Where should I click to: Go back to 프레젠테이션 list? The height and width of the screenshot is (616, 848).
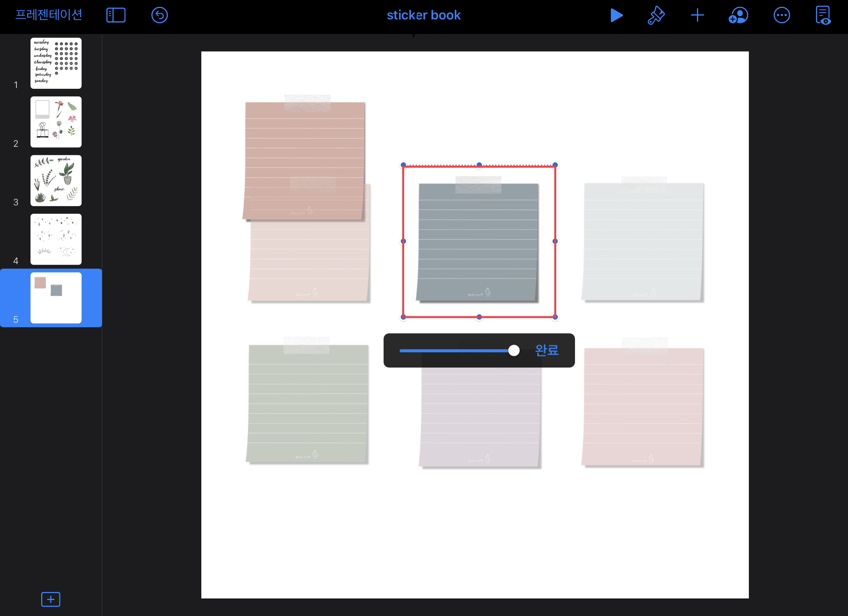(x=49, y=14)
